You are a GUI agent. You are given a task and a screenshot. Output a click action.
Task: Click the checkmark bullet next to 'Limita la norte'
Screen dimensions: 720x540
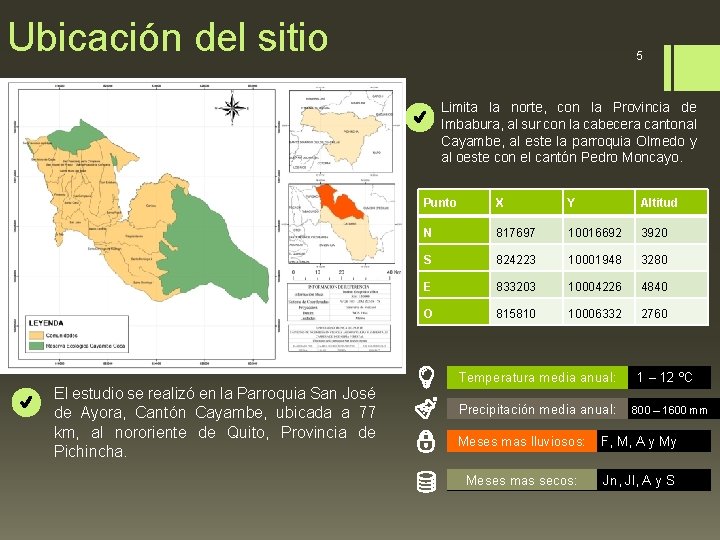pos(420,118)
